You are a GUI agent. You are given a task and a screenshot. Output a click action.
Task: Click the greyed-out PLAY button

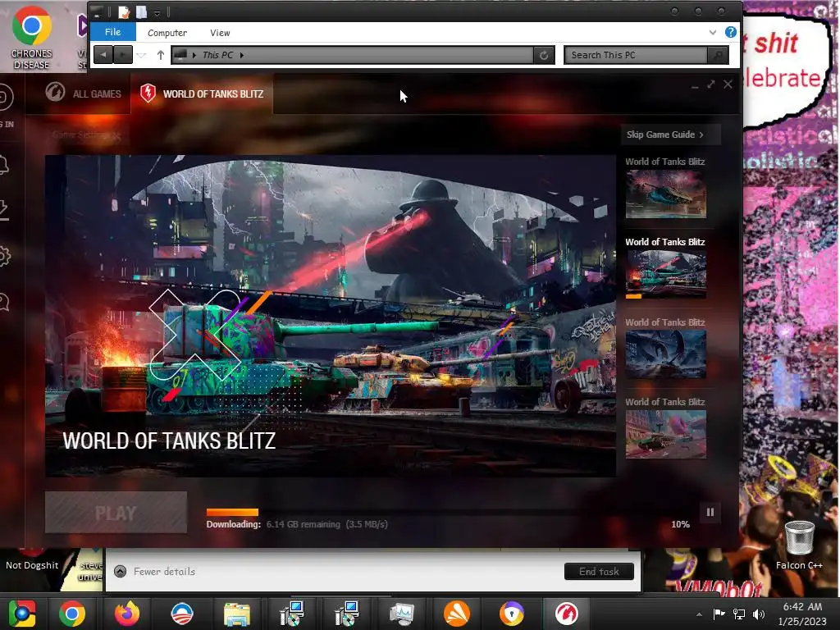tap(116, 513)
